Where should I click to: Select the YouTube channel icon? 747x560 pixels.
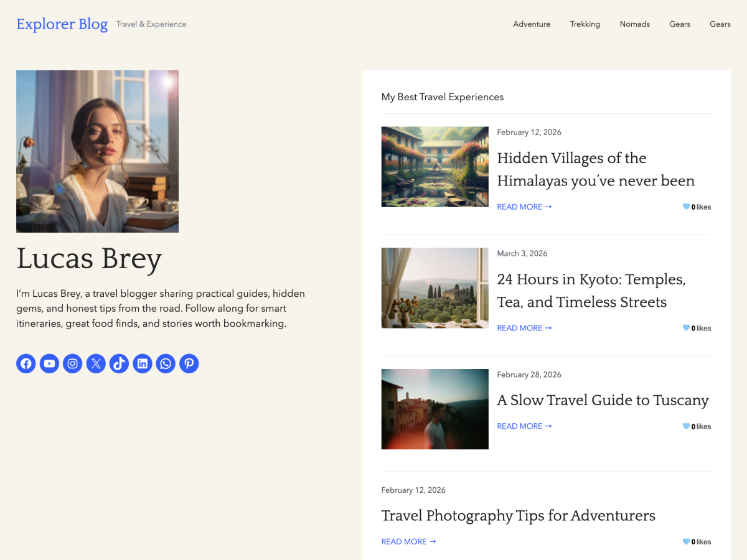(49, 363)
